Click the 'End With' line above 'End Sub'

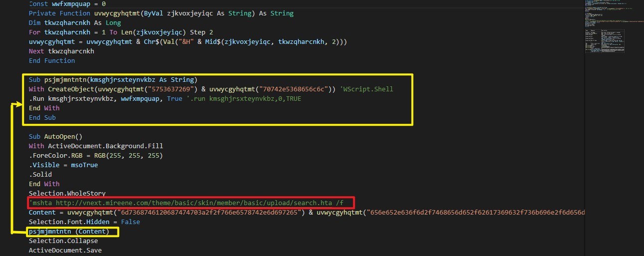point(44,108)
